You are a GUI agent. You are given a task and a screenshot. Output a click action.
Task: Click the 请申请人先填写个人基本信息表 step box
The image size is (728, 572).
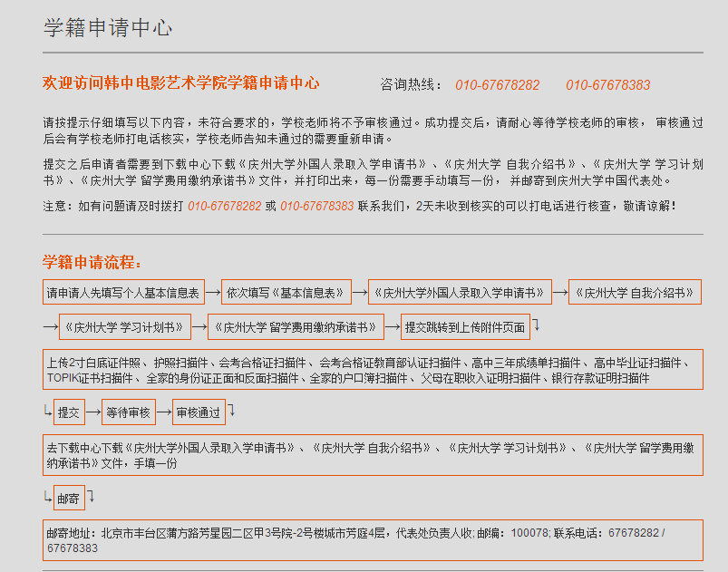click(x=123, y=292)
